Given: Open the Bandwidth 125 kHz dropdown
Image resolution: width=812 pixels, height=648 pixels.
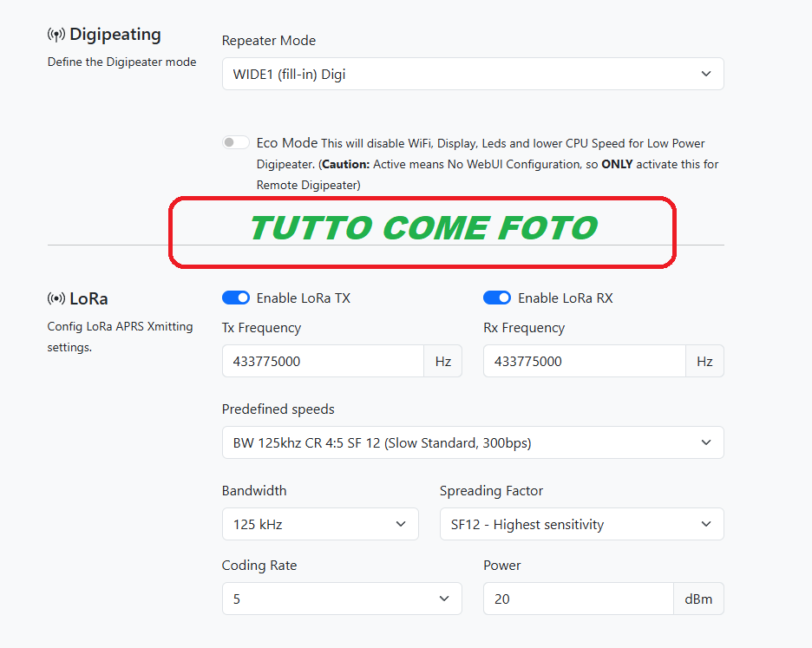Looking at the screenshot, I should click(x=320, y=525).
